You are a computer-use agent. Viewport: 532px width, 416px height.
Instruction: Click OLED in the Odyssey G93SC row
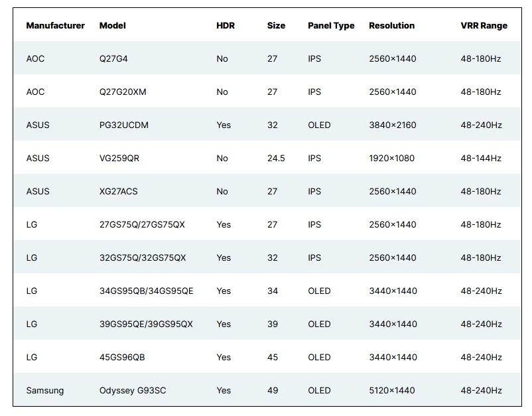(x=319, y=391)
